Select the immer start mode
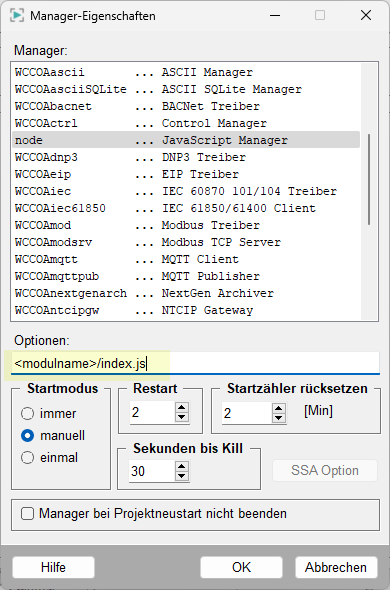The width and height of the screenshot is (390, 590). (27, 414)
